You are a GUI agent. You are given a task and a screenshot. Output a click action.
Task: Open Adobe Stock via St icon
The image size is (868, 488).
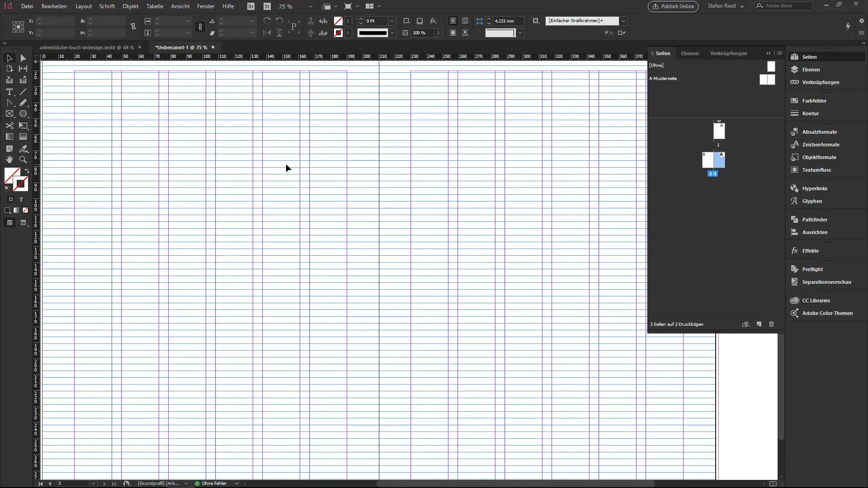tap(267, 6)
